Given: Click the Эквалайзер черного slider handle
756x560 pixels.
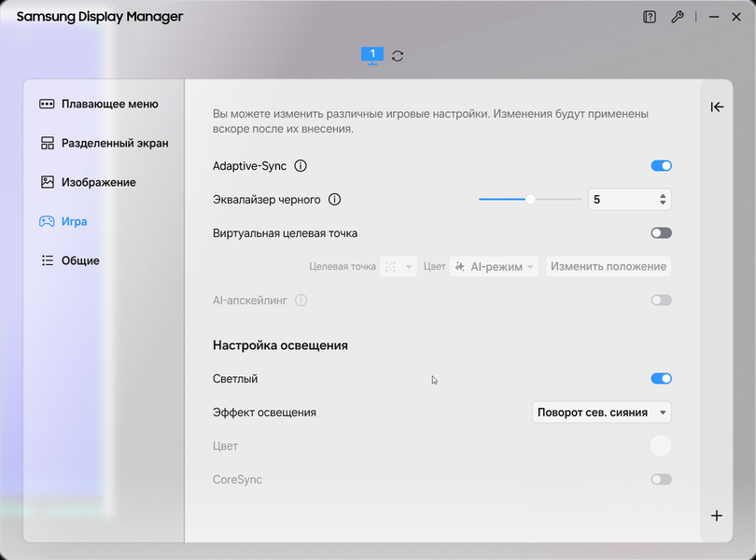Looking at the screenshot, I should 530,199.
